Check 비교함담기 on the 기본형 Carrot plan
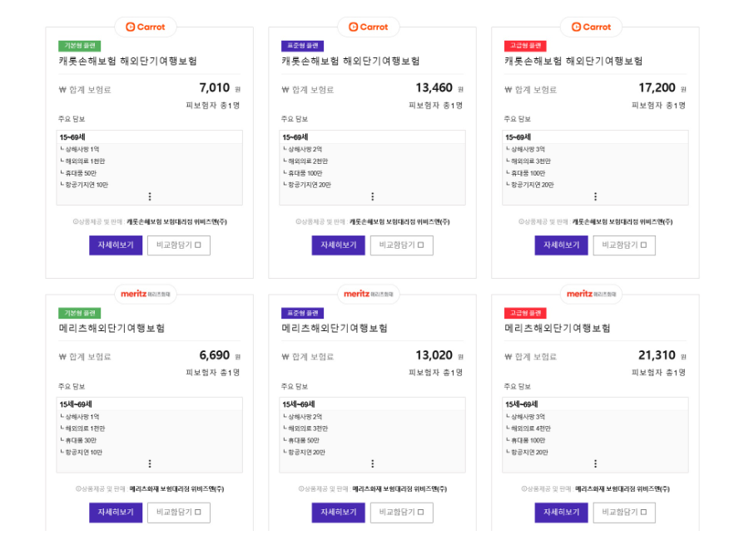Image resolution: width=744 pixels, height=560 pixels. click(178, 245)
